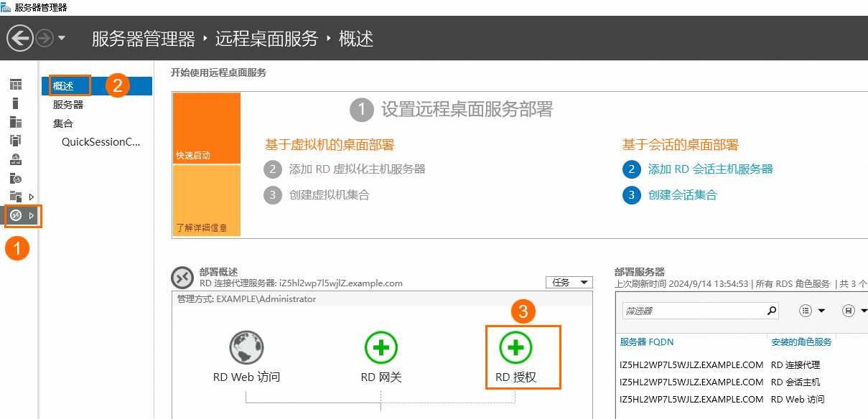Select the RD 连接代理 server row
The image size is (868, 419).
[741, 365]
